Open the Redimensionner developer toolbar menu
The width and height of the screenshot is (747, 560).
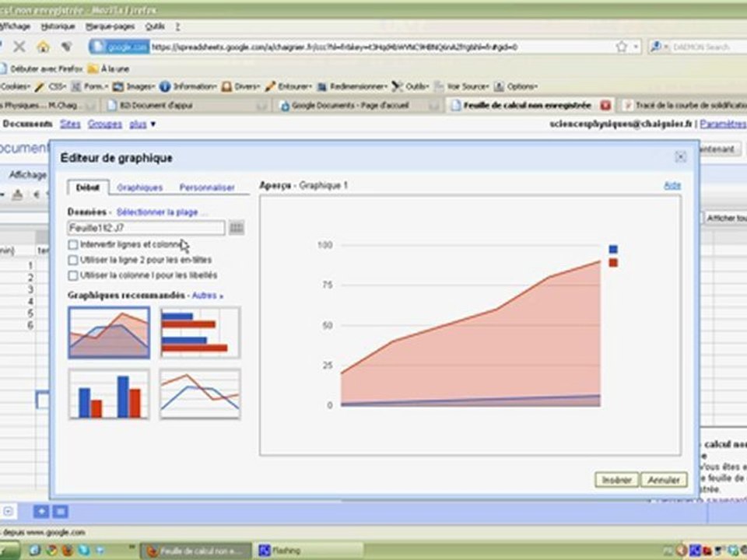pos(352,86)
